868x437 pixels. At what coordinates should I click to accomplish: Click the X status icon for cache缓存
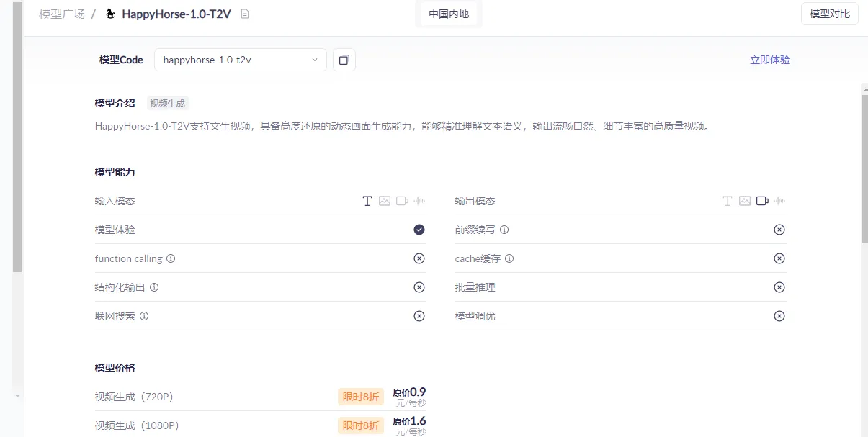pyautogui.click(x=779, y=258)
